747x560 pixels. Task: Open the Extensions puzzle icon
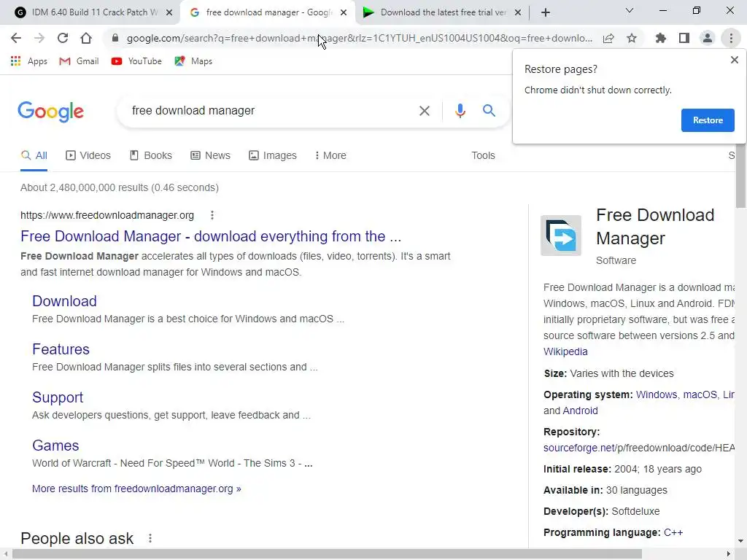click(x=661, y=38)
